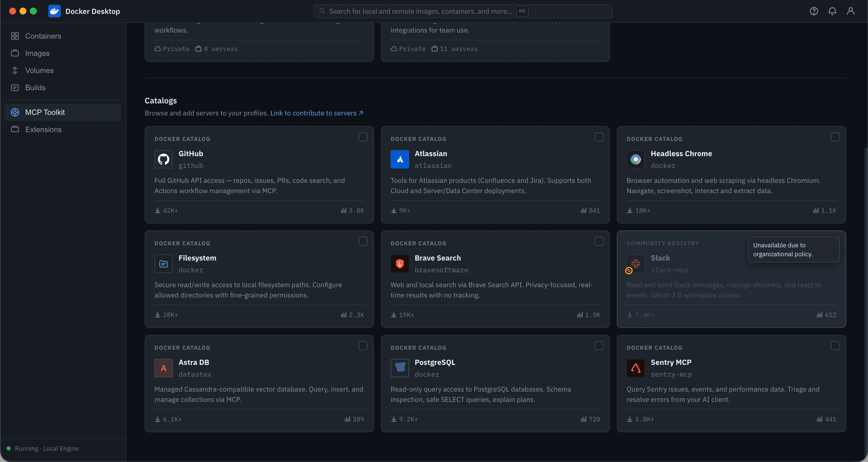Click the help question mark icon
868x462 pixels.
(x=814, y=11)
